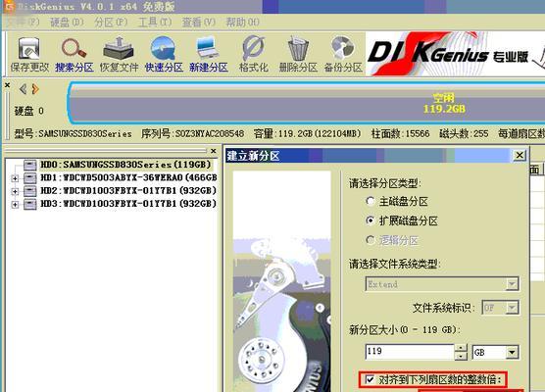Open the 工具(T) menu
This screenshot has height=392, width=545.
click(x=155, y=23)
